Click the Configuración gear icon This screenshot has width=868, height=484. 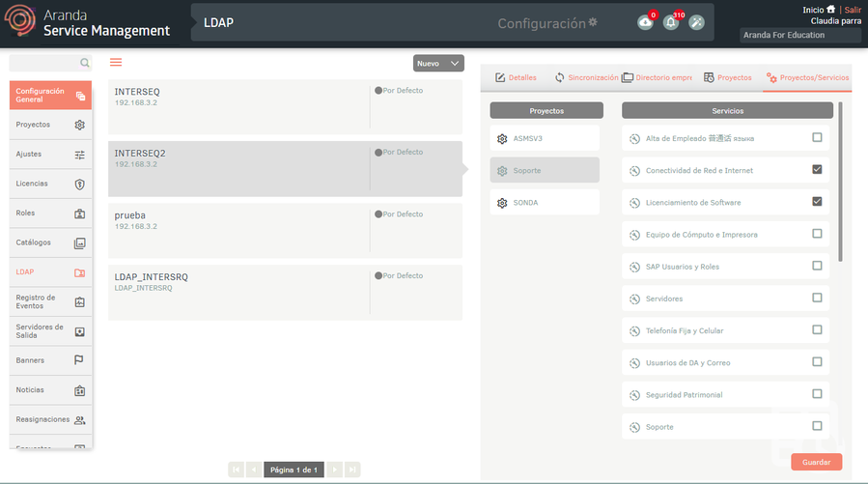click(593, 22)
